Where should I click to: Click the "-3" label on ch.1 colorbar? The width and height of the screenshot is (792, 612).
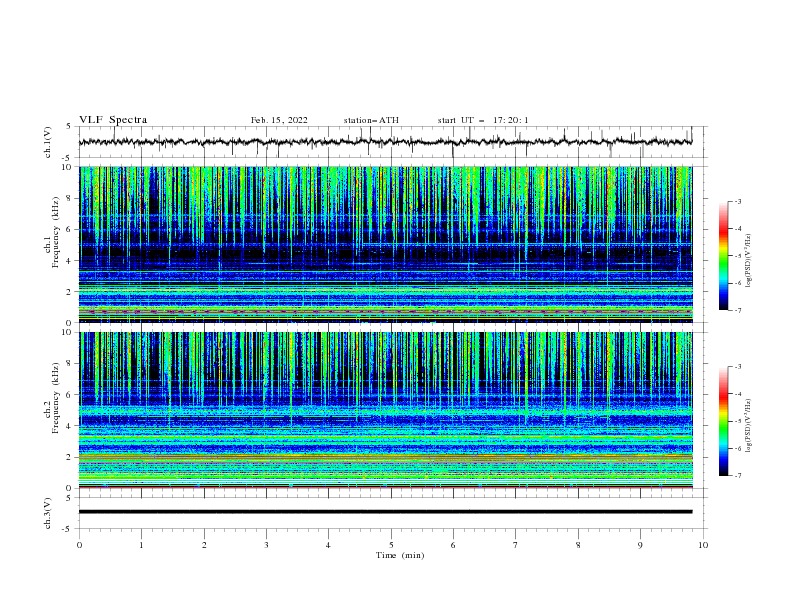pos(738,201)
